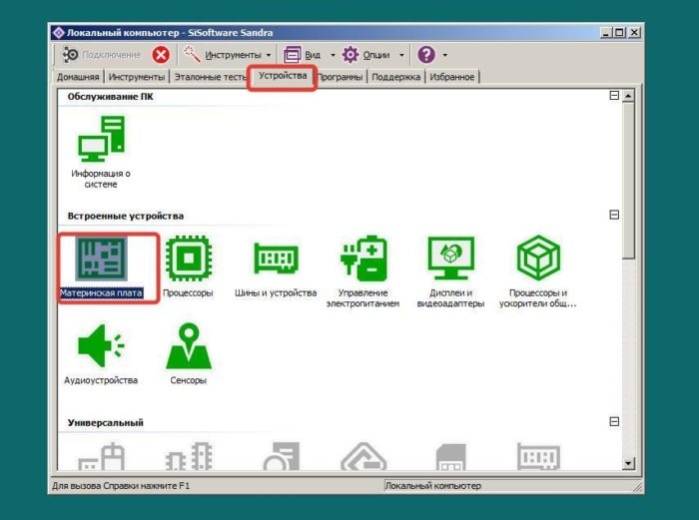Collapse the Встроенные устройства section
This screenshot has width=699, height=520.
tap(614, 215)
